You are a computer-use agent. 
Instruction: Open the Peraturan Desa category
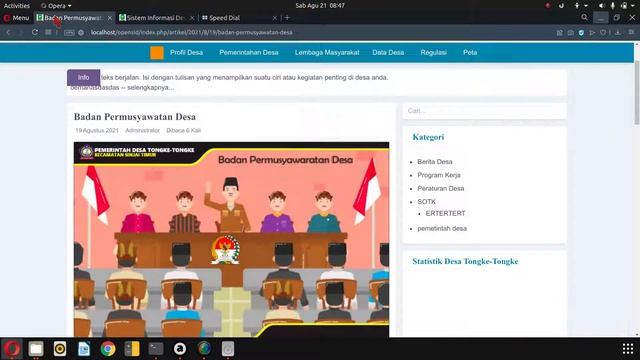(440, 189)
